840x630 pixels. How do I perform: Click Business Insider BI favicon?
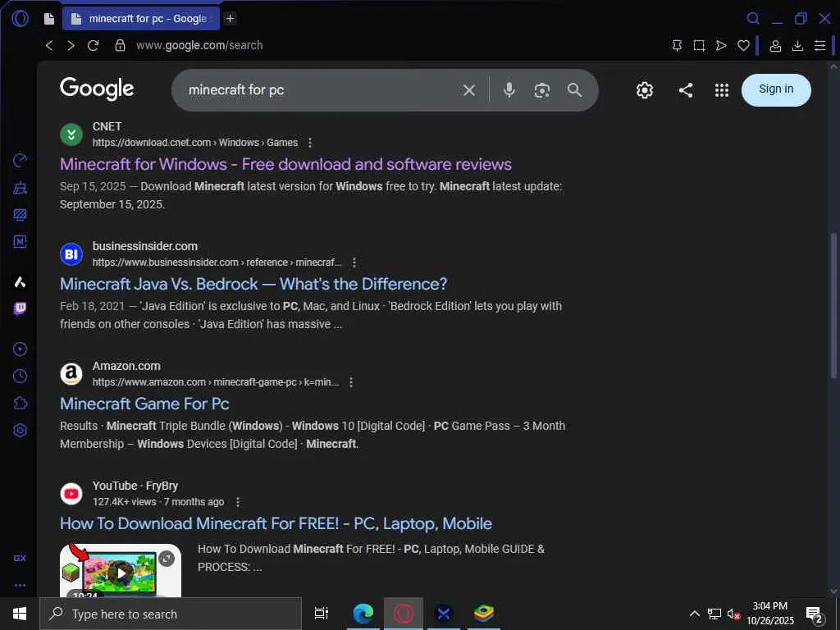click(x=71, y=254)
